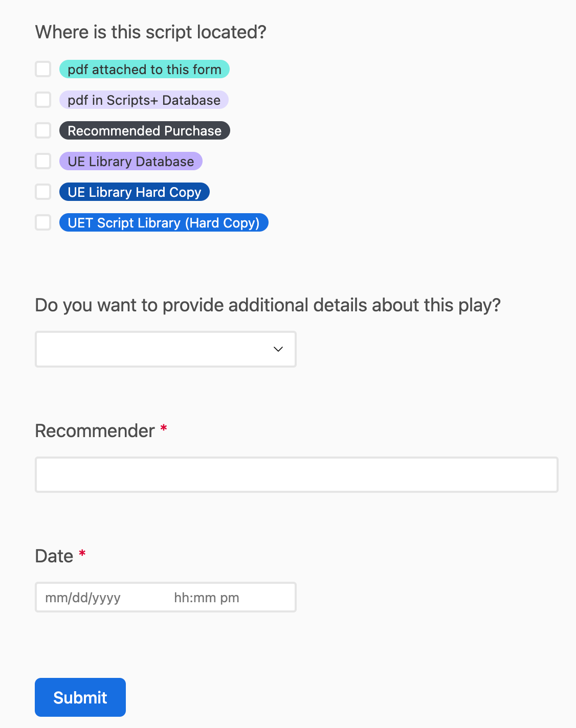The image size is (576, 728).
Task: Click the 'UE Library Hard Copy' label pill
Action: [134, 192]
